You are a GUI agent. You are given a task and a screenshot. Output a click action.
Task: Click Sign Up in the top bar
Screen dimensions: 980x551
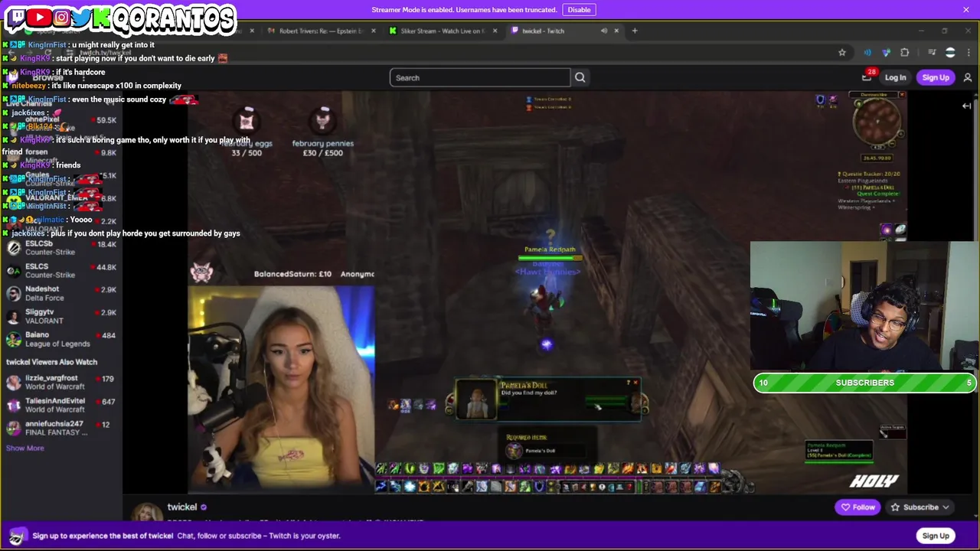(936, 77)
